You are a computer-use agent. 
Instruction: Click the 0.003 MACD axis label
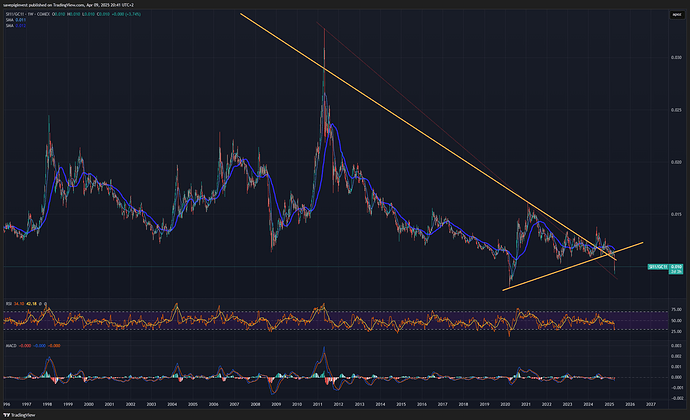click(676, 346)
